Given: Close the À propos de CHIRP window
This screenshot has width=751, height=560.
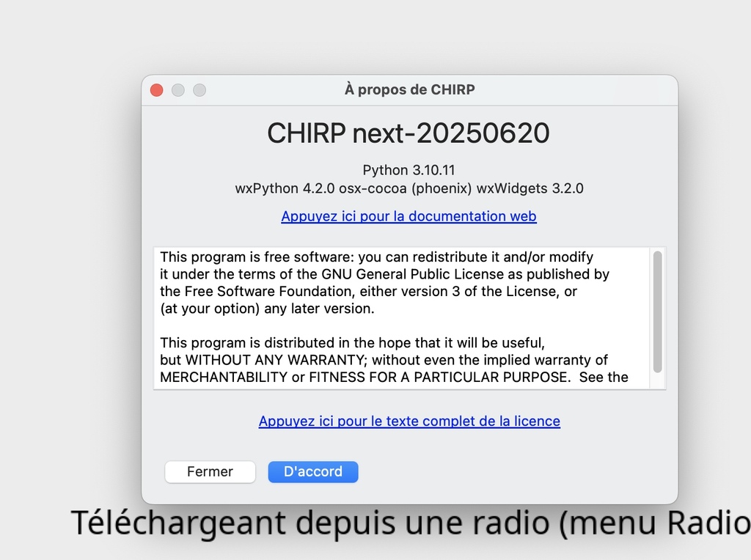Looking at the screenshot, I should (157, 90).
